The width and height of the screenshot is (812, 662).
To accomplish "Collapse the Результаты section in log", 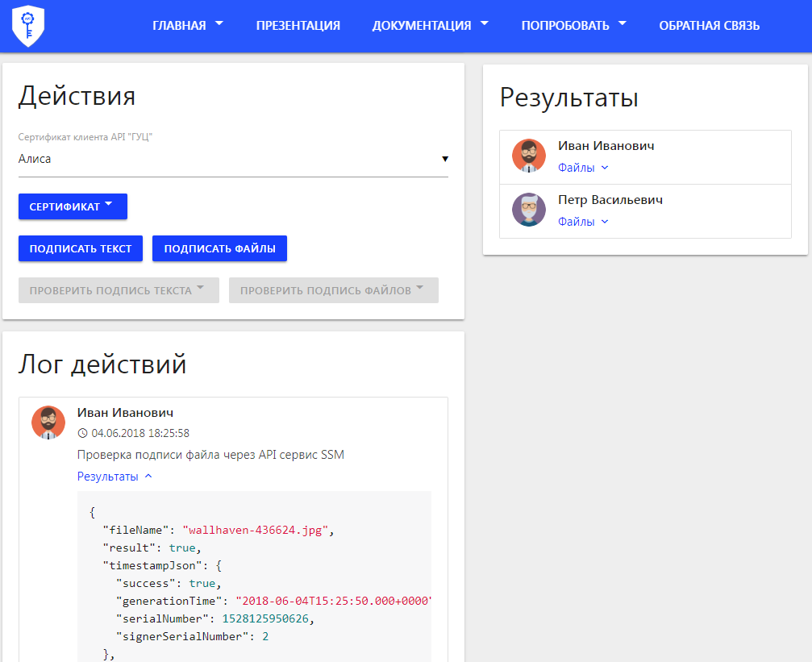I will point(115,477).
